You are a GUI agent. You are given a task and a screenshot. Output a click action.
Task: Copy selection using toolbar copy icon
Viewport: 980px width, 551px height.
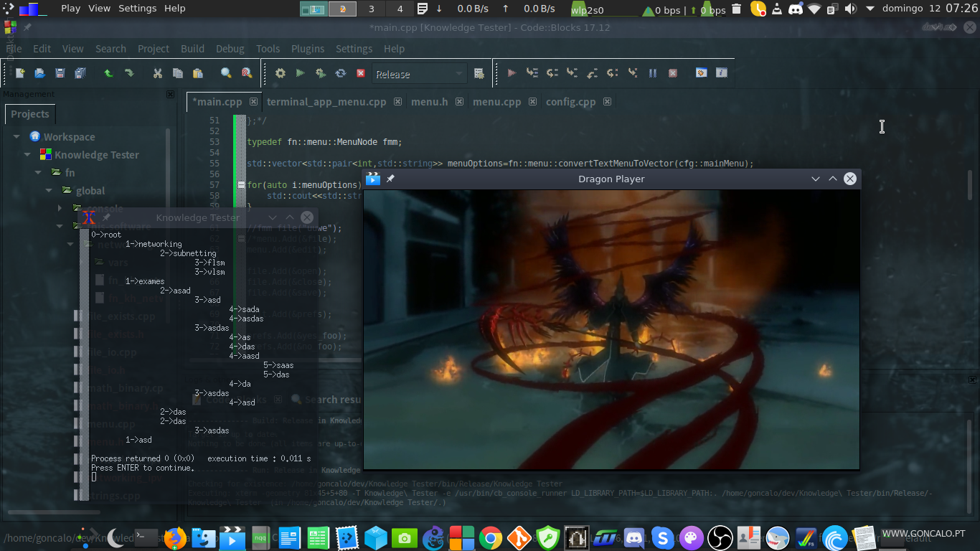tap(178, 73)
